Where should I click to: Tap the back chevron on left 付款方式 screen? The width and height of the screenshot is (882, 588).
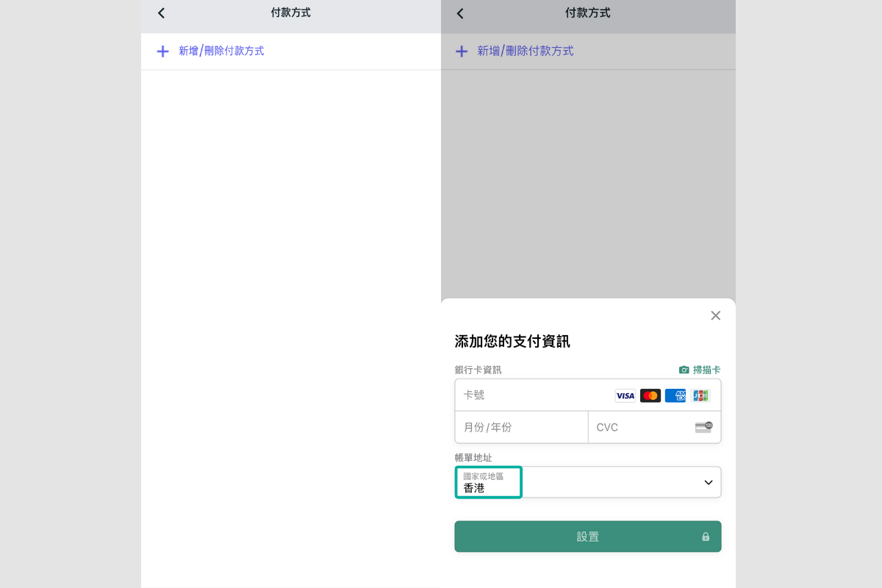[x=161, y=12]
